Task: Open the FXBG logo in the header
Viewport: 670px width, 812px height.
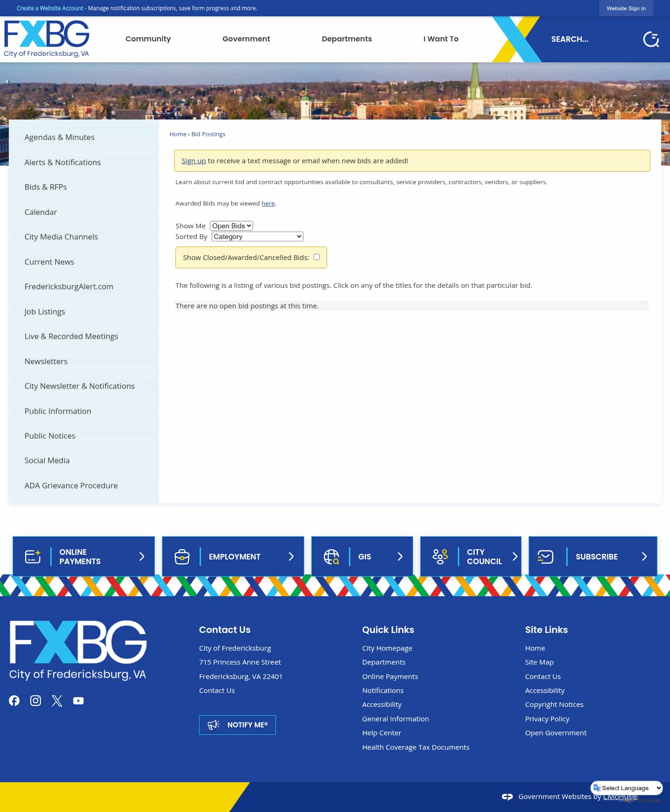Action: pyautogui.click(x=47, y=39)
